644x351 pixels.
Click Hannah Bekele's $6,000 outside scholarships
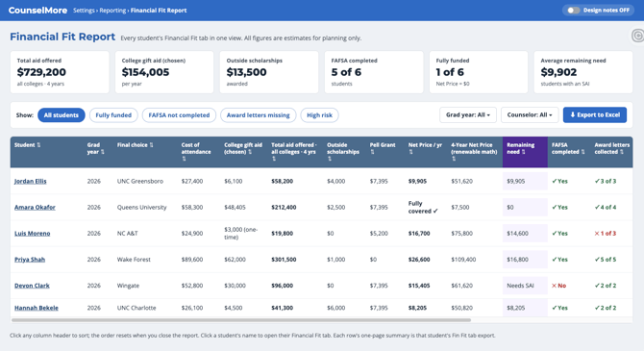click(336, 308)
